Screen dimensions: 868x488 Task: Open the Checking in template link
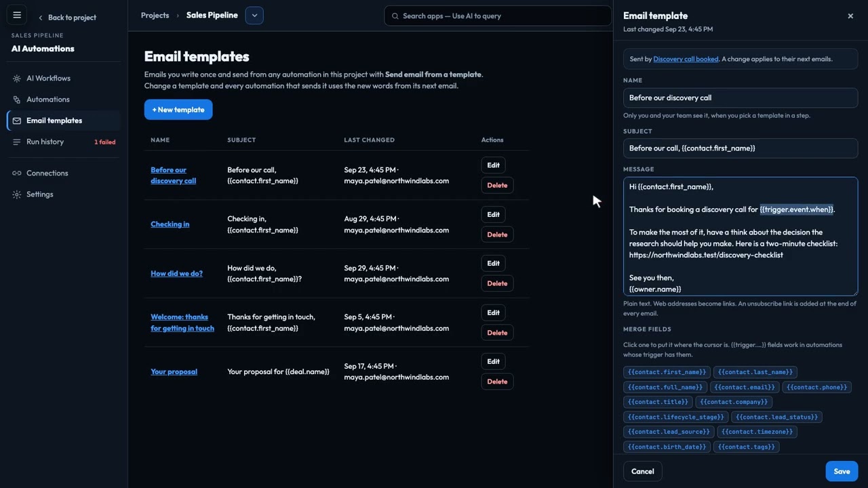(170, 224)
